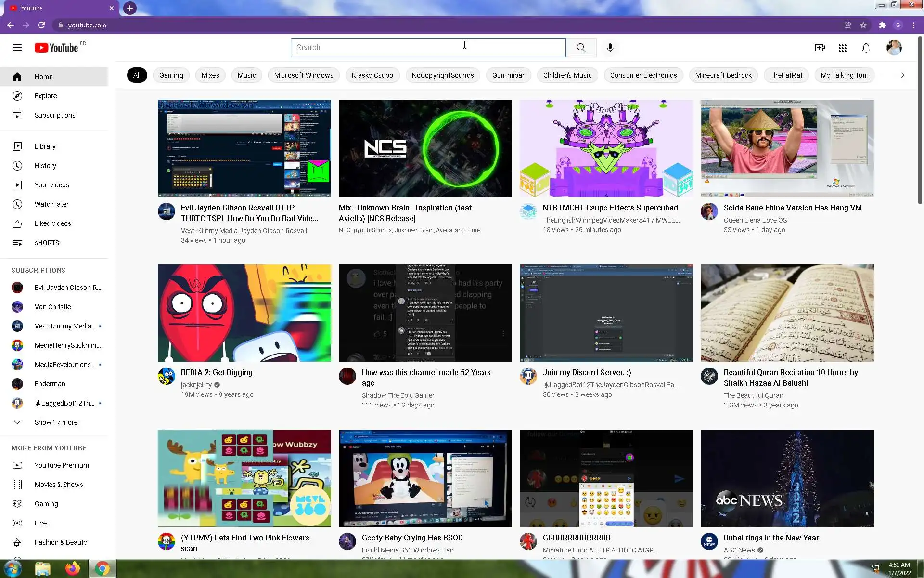Select the NoCopyrightSounds filter chip

click(x=442, y=75)
